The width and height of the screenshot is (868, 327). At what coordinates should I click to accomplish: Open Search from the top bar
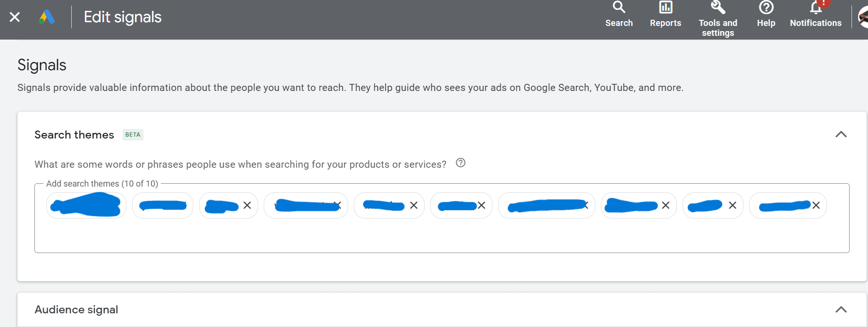point(619,15)
